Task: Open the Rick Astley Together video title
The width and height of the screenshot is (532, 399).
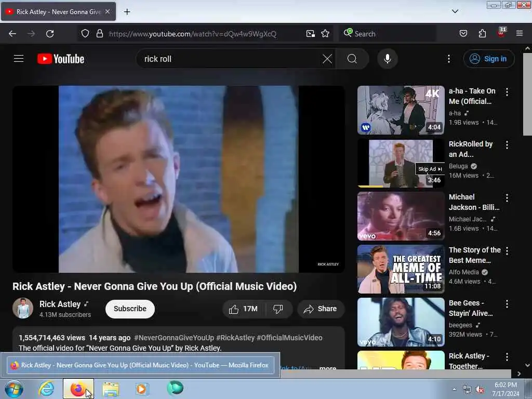Action: pos(469,361)
